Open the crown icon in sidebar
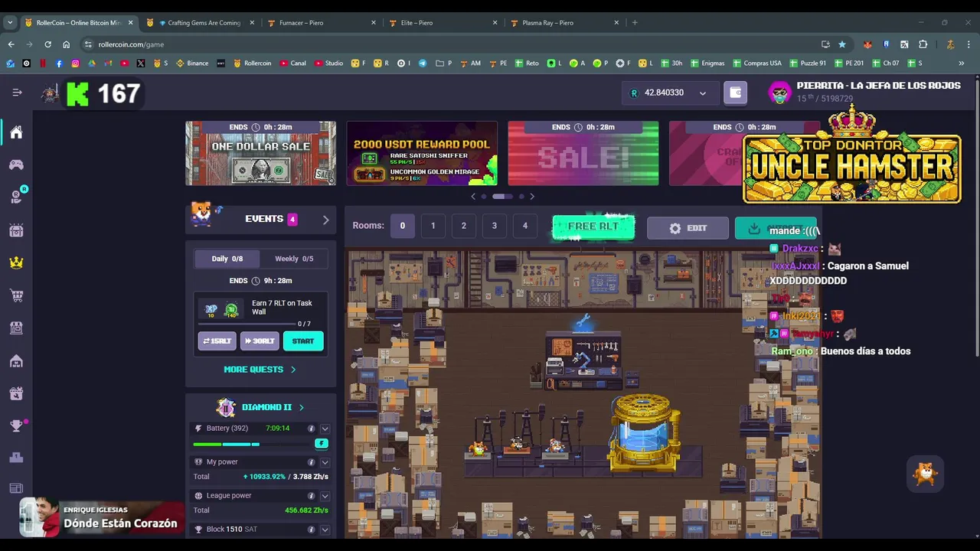980x551 pixels. [x=16, y=262]
